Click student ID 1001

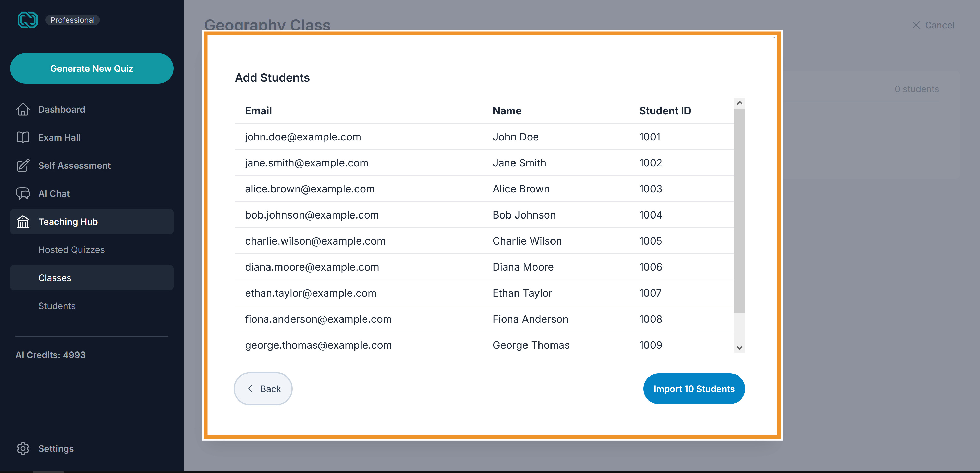[x=650, y=137]
